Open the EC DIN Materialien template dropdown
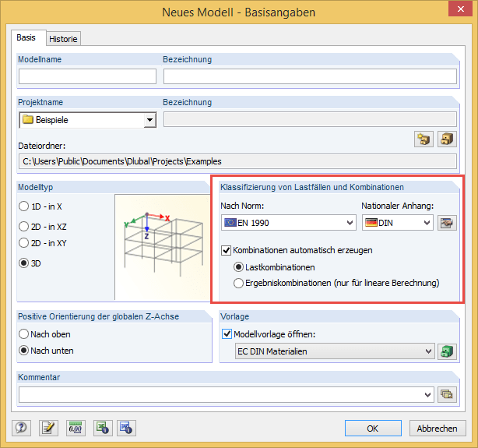Screen dimensions: 478x448 point(335,351)
